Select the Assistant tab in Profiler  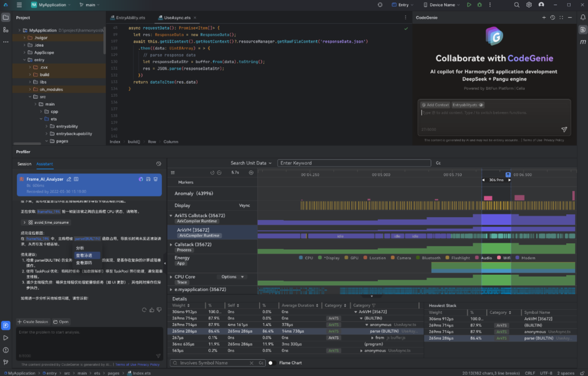pos(45,164)
